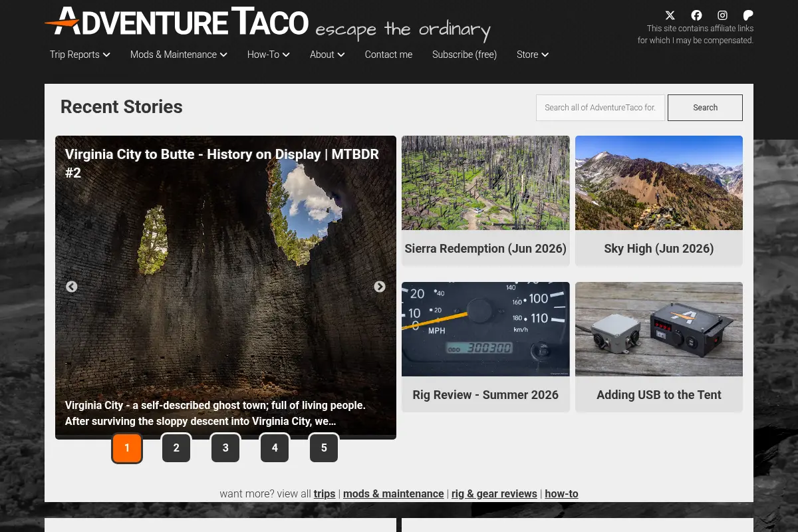The width and height of the screenshot is (798, 532).
Task: Open Sky High mountain thumbnail
Action: [x=659, y=183]
